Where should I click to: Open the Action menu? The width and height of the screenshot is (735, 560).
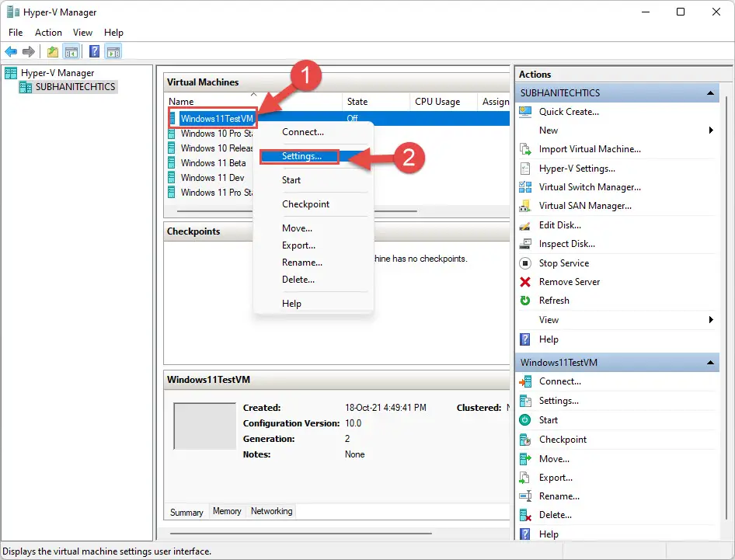pyautogui.click(x=48, y=33)
